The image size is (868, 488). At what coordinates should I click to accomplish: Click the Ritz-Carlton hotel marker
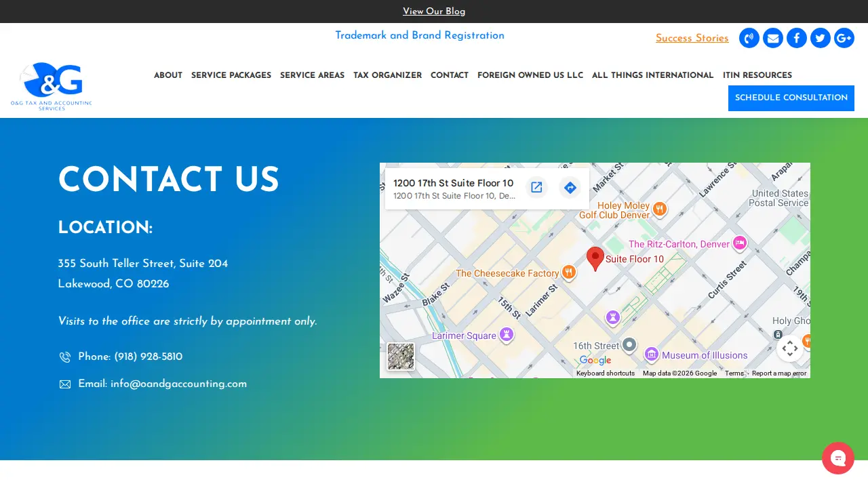tap(740, 243)
